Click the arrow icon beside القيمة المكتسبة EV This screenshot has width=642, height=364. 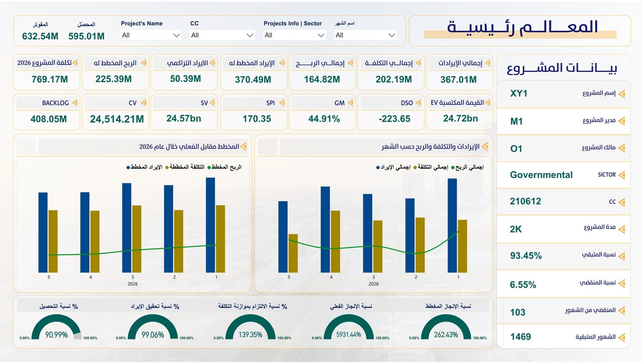(x=488, y=103)
